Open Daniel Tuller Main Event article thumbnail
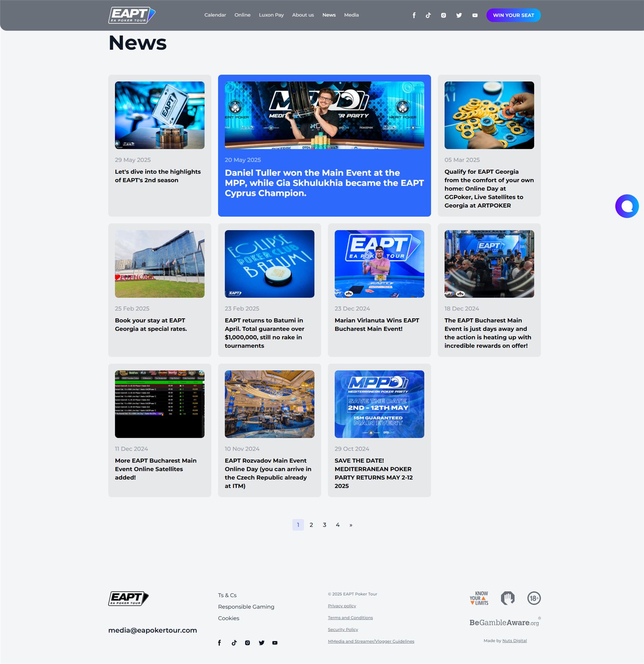Screen dimensions: 644x664 click(324, 115)
